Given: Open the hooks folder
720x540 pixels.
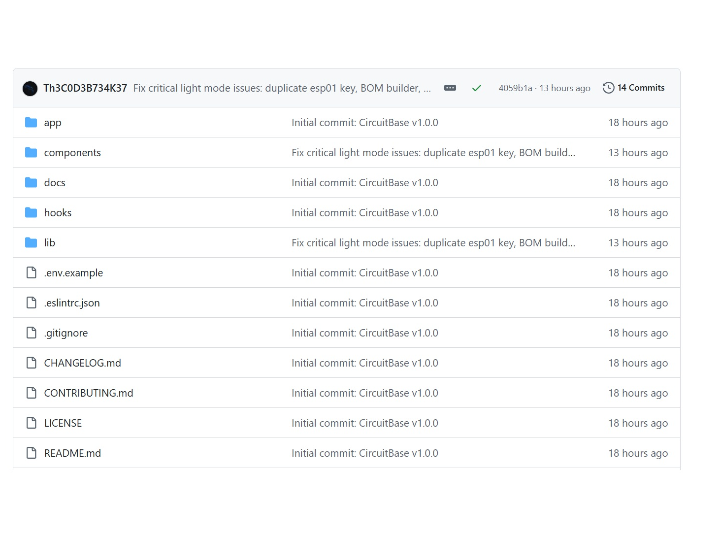Looking at the screenshot, I should [x=57, y=213].
